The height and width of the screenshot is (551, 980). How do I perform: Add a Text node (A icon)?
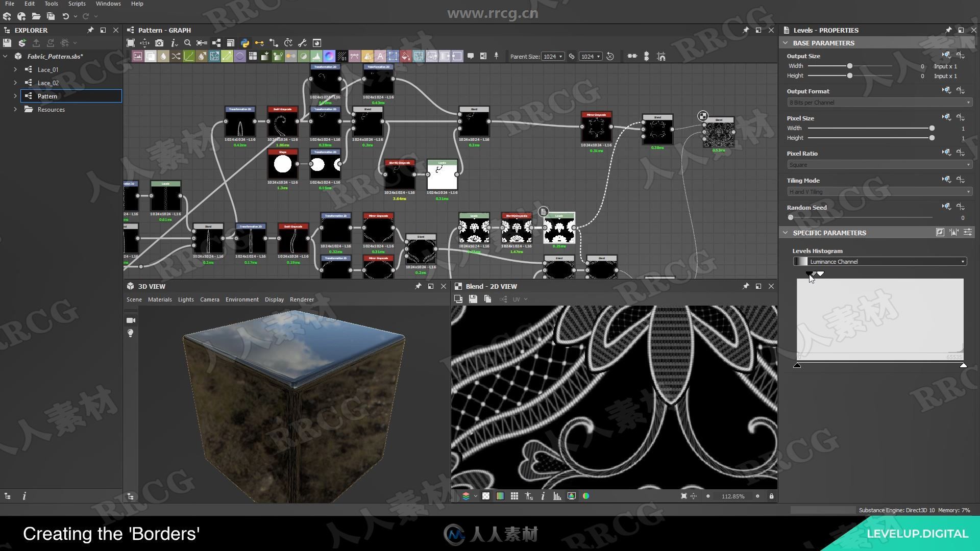click(380, 56)
